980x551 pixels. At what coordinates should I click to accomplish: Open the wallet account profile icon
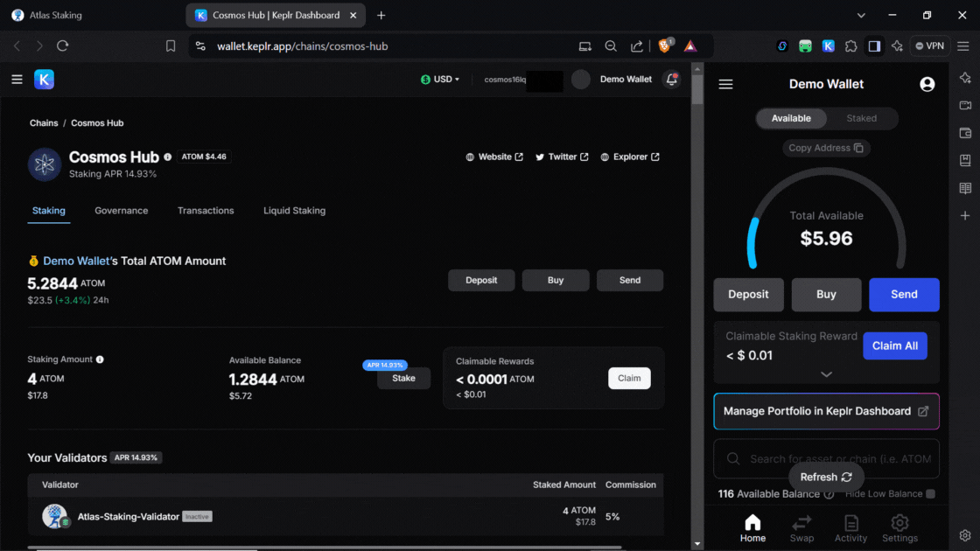[x=927, y=84]
